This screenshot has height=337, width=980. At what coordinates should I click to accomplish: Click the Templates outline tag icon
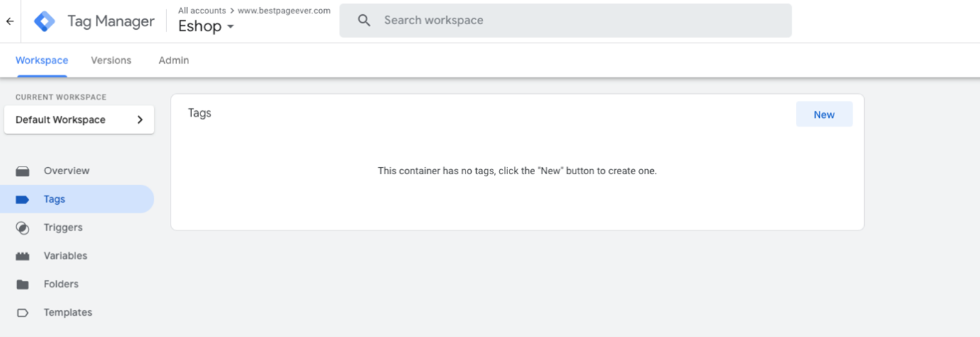tap(23, 313)
